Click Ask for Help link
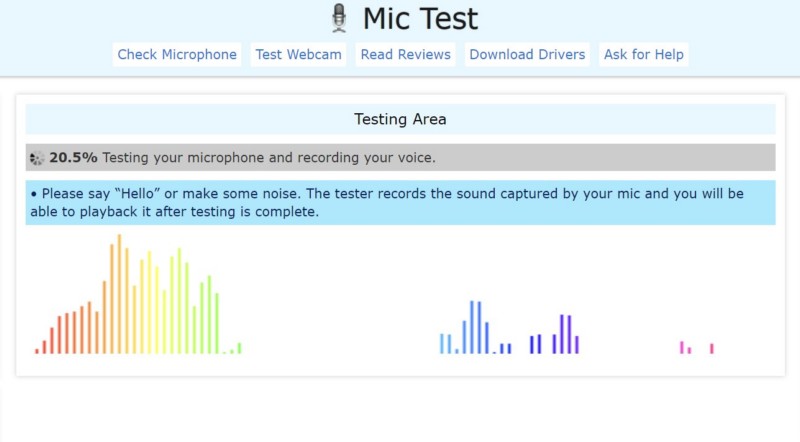The width and height of the screenshot is (800, 442). pos(644,54)
